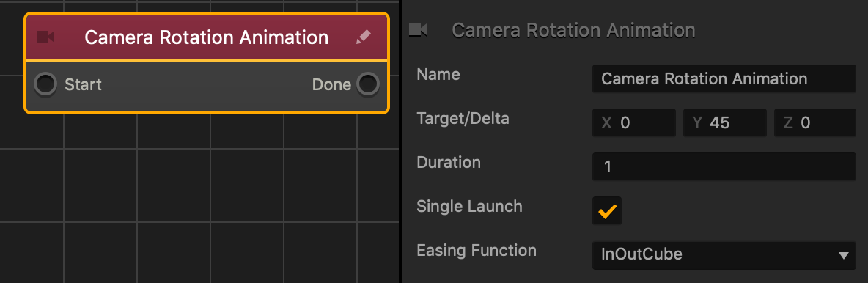Click the Target/Delta Y value field
Image resolution: width=868 pixels, height=283 pixels.
click(x=724, y=122)
